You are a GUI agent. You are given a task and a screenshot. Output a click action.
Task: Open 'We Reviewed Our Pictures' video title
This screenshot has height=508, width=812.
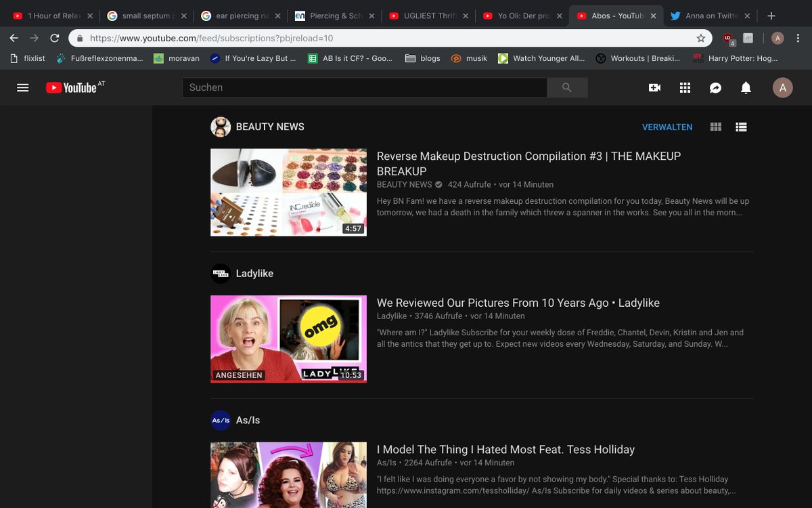pos(518,303)
